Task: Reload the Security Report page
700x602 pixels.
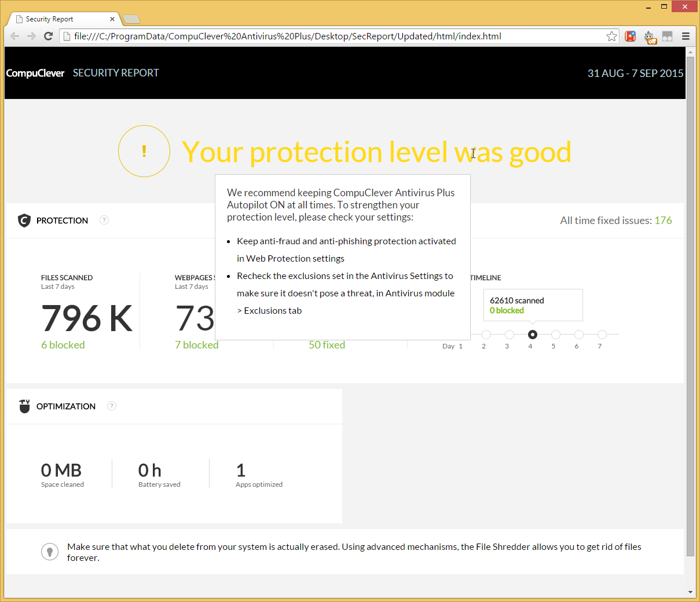Action: point(49,36)
